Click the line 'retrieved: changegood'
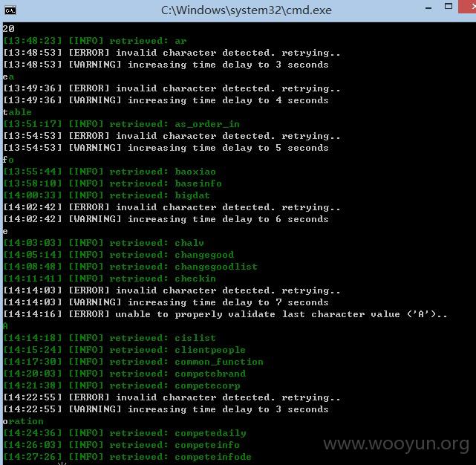476x465 pixels. [x=118, y=255]
